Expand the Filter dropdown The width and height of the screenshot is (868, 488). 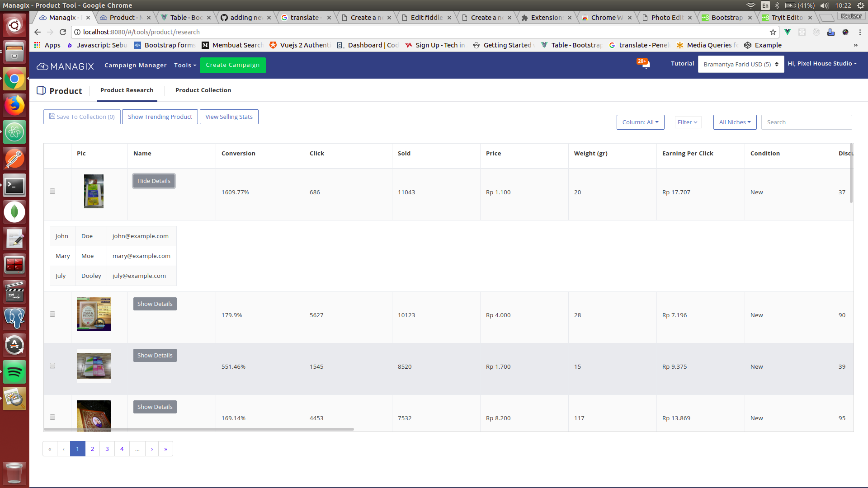(687, 122)
